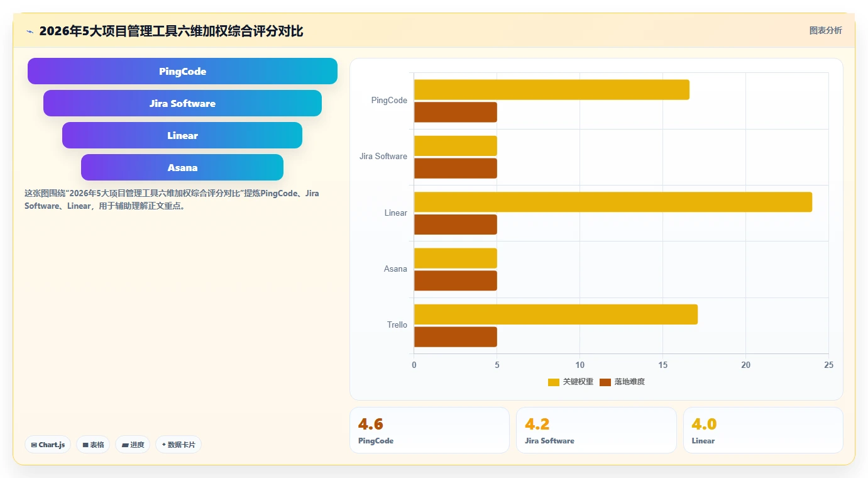Select the Linear gradient funnel bar

coord(182,135)
